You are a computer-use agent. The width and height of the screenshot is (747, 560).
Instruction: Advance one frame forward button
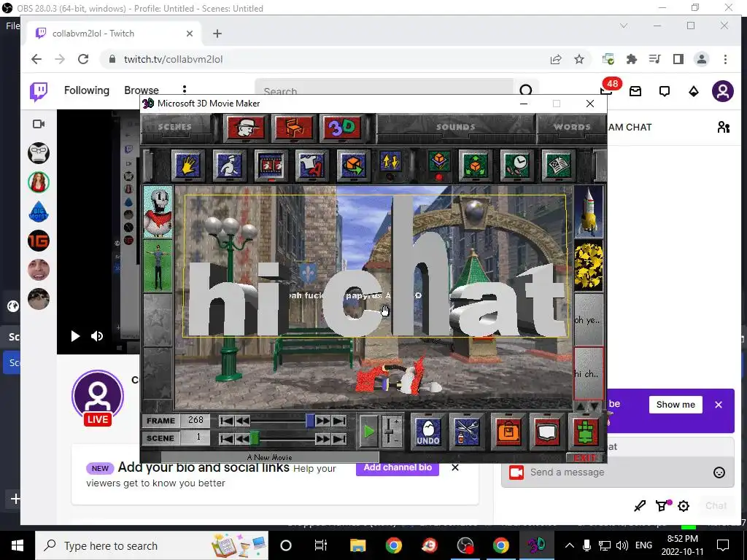coord(323,421)
